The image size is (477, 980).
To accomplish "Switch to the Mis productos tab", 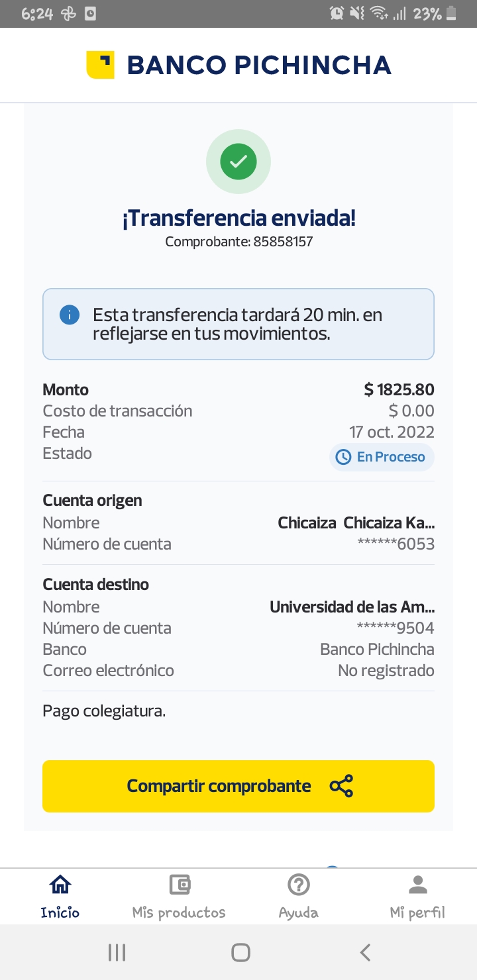I will tap(179, 912).
